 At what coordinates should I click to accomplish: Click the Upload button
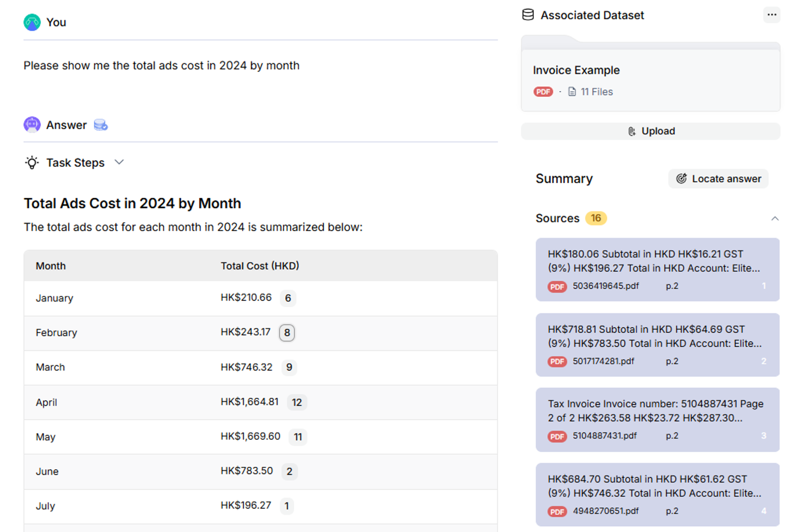(650, 131)
